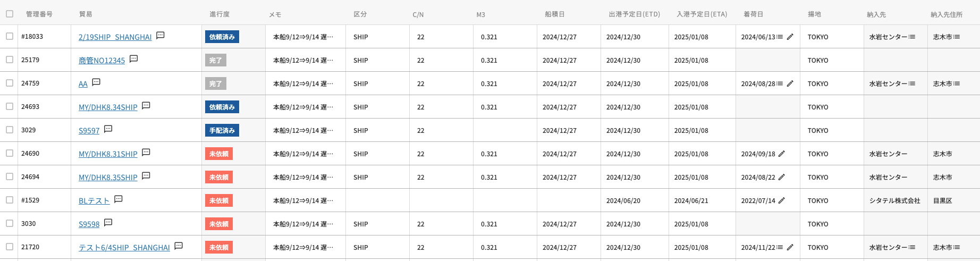Image resolution: width=980 pixels, height=261 pixels.
Task: Click the red 未依頼 status badge for 24694
Action: tap(219, 177)
